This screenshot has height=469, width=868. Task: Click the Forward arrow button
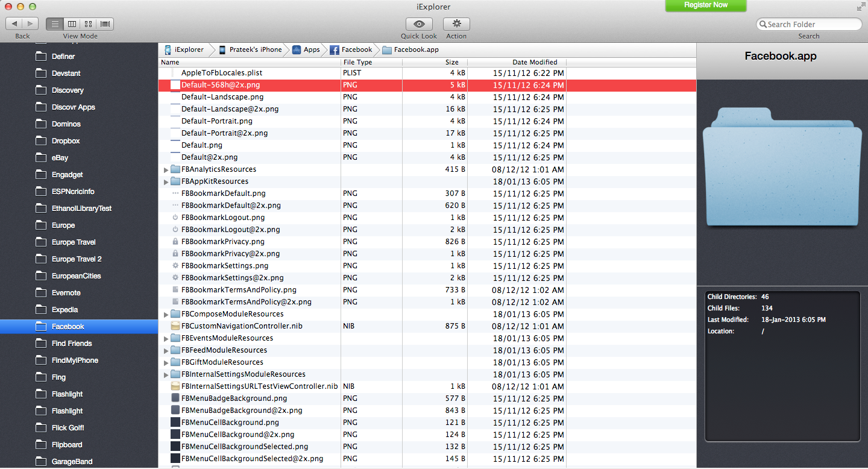click(30, 24)
